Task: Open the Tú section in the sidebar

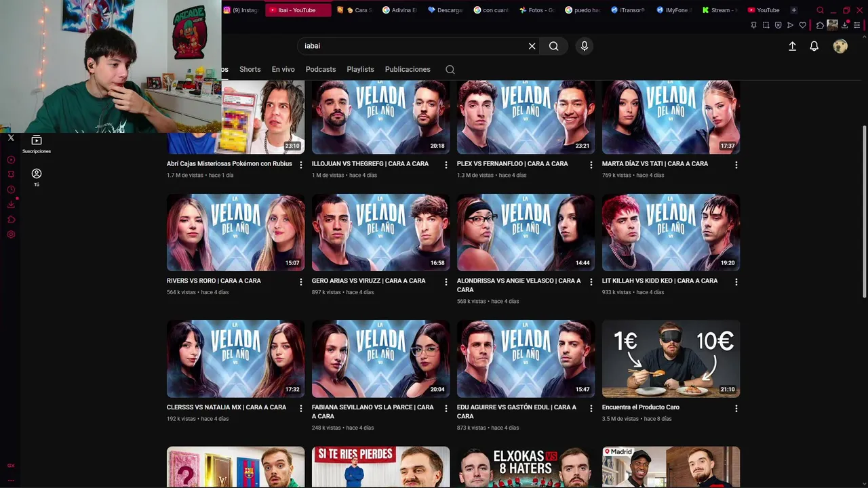Action: coord(37,178)
